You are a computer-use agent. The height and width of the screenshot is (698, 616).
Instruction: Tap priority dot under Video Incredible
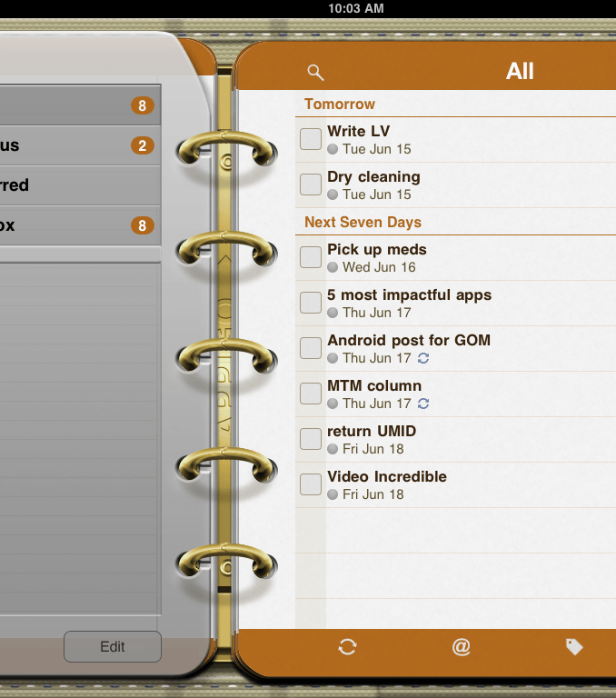click(333, 494)
